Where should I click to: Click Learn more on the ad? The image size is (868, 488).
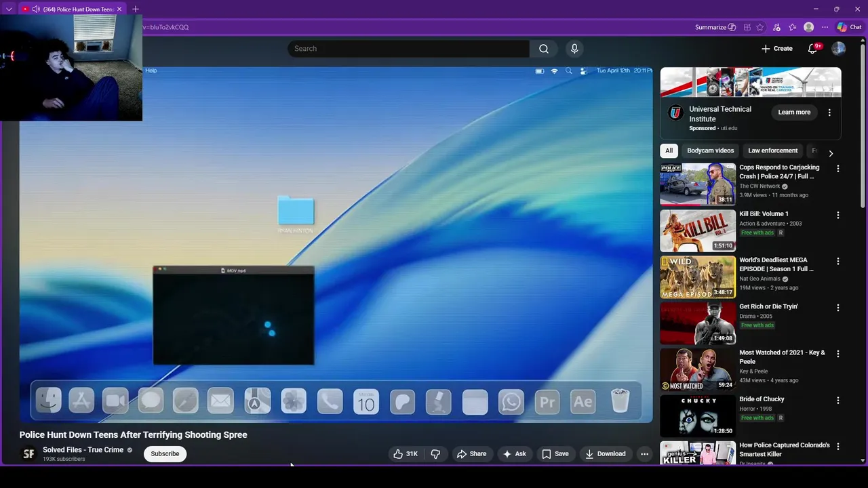point(794,113)
